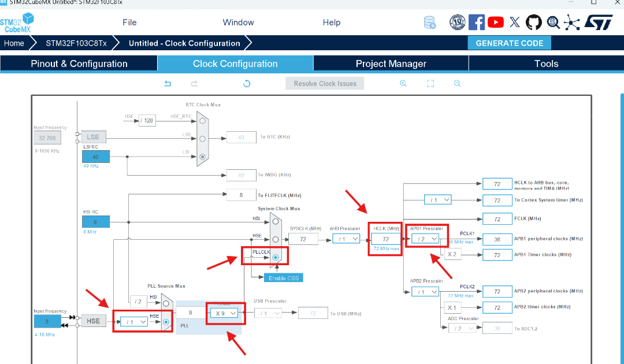This screenshot has width=624, height=364.
Task: Fit clock diagram to screen
Action: tap(430, 84)
